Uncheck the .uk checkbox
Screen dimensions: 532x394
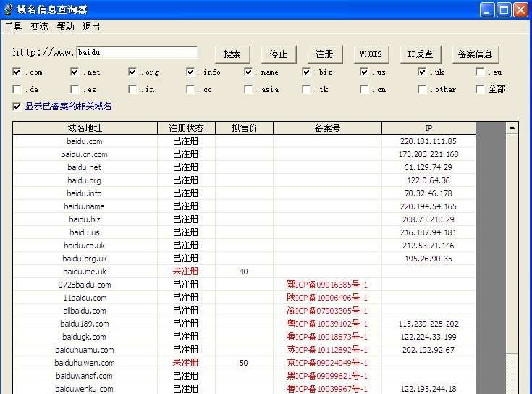pyautogui.click(x=422, y=72)
